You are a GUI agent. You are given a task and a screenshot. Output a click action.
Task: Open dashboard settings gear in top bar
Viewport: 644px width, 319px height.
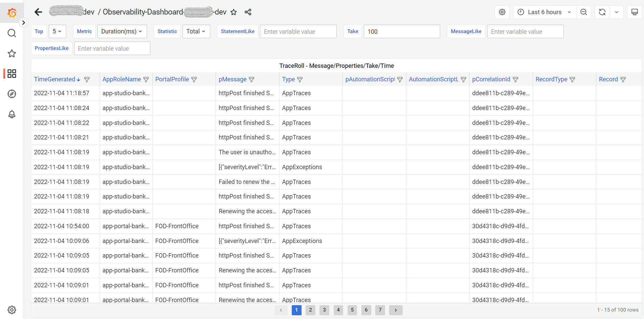click(502, 12)
